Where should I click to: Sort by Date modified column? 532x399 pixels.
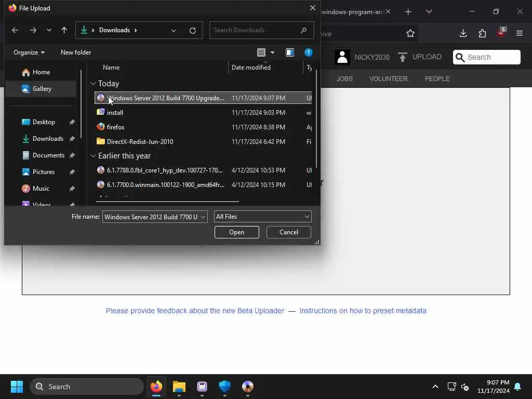[x=251, y=68]
